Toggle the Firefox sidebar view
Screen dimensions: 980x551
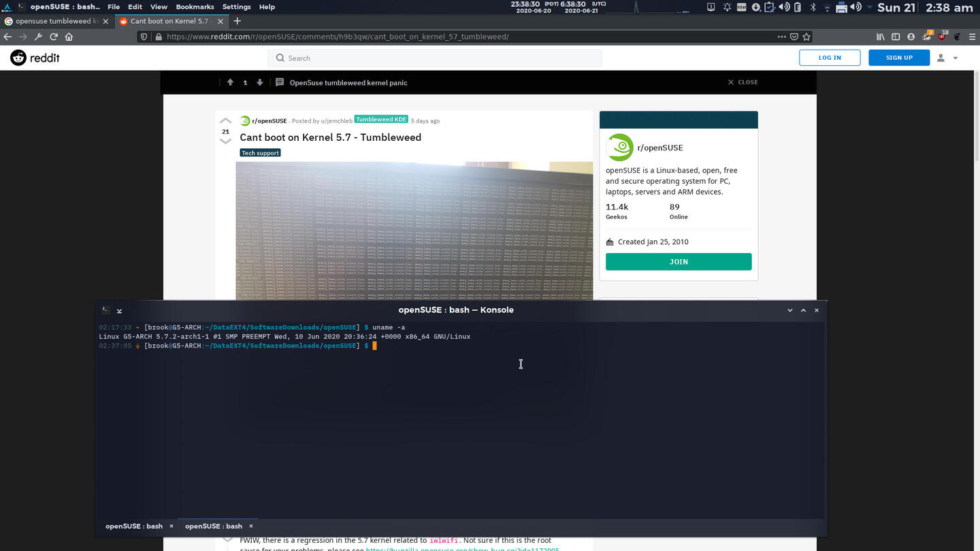click(x=896, y=37)
